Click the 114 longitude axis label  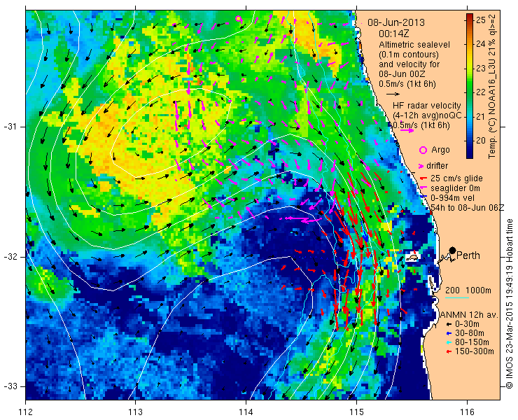click(246, 412)
